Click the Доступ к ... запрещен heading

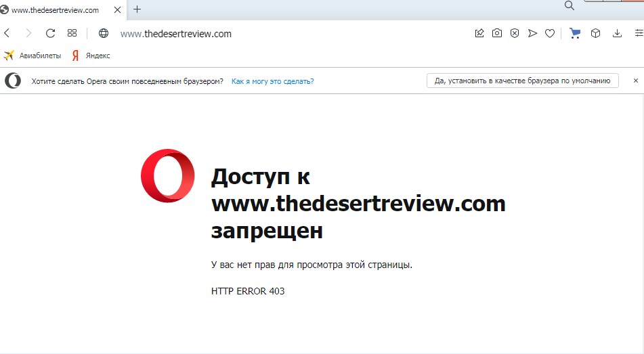(x=358, y=204)
